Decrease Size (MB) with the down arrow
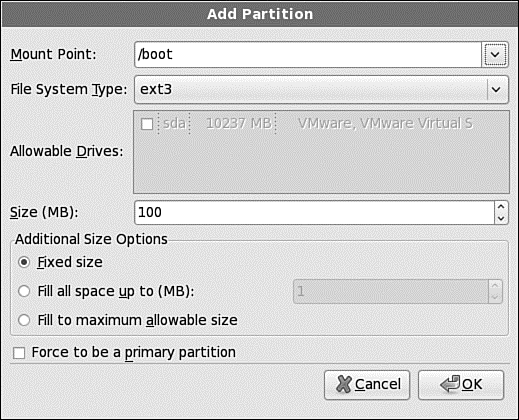This screenshot has width=519, height=420. click(501, 218)
